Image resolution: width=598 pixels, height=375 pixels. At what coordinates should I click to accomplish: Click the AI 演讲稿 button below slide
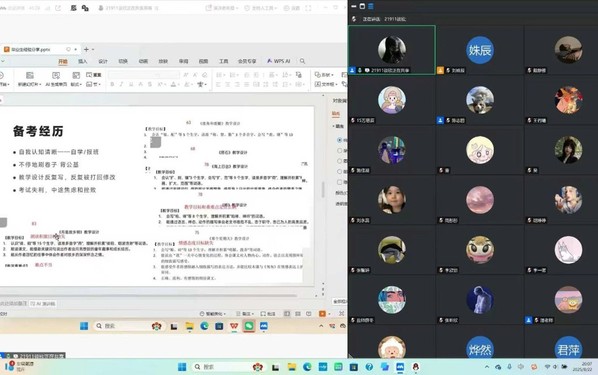pyautogui.click(x=43, y=304)
